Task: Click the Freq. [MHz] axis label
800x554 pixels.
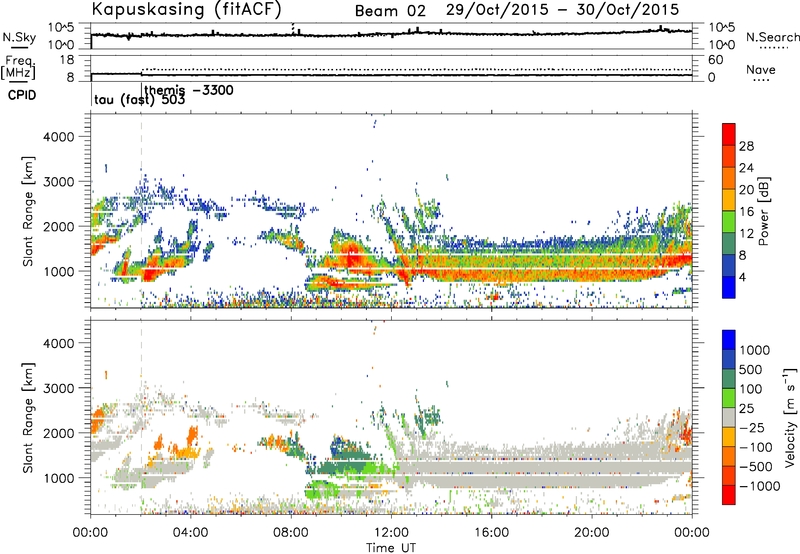Action: 18,67
